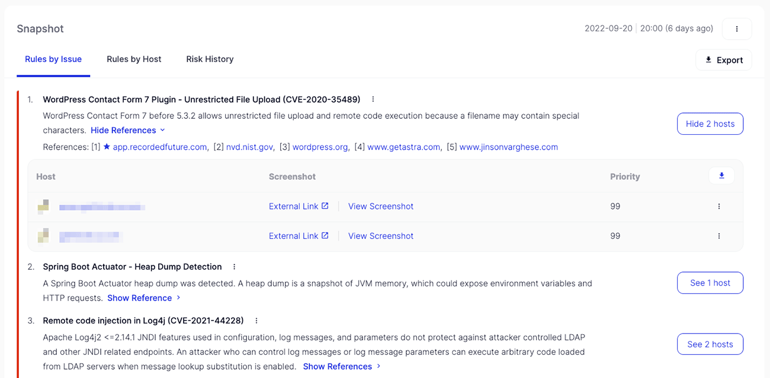The image size is (770, 378).
Task: Open the second host row's options menu
Action: (719, 236)
